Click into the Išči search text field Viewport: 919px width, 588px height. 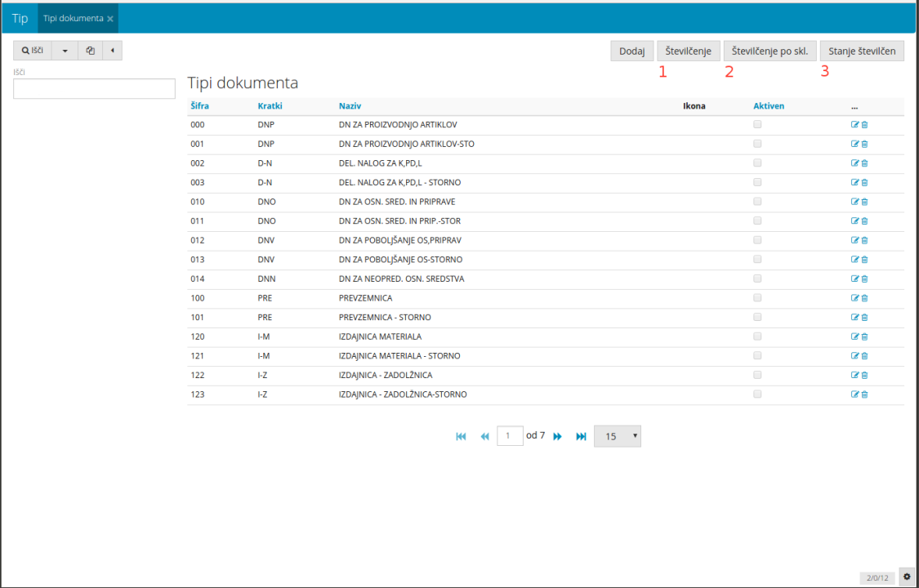click(95, 88)
